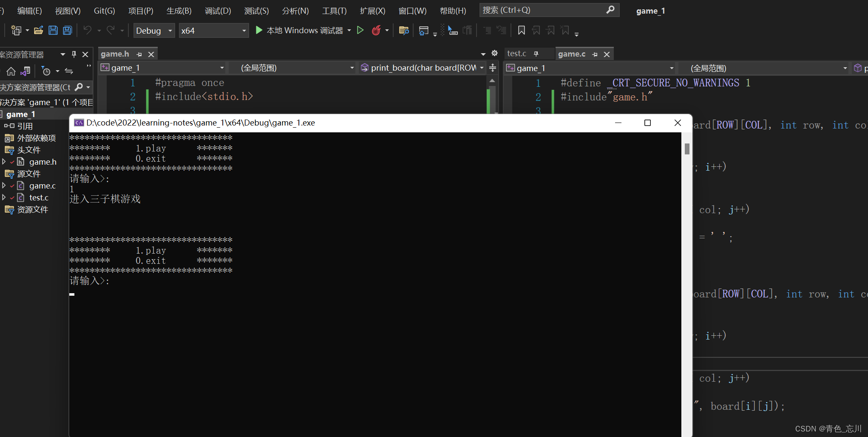Select the 外部依赖项 node

tap(36, 138)
